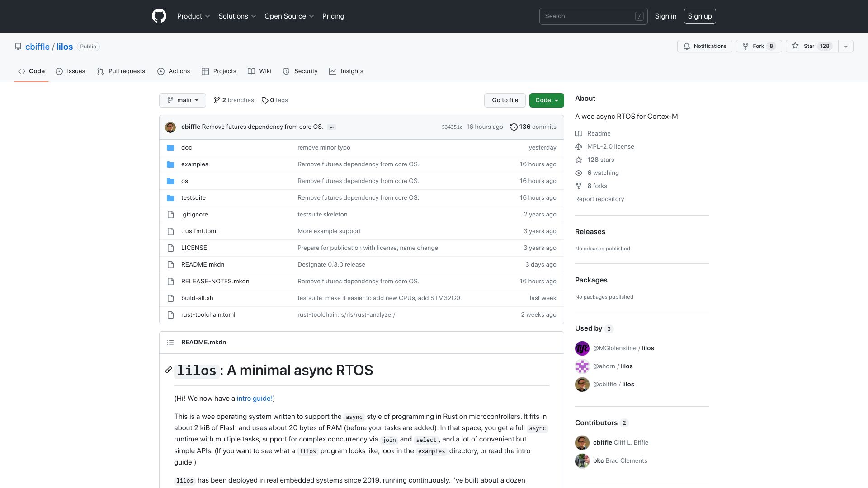Click the cbiffle owner link in the repo title

click(38, 47)
